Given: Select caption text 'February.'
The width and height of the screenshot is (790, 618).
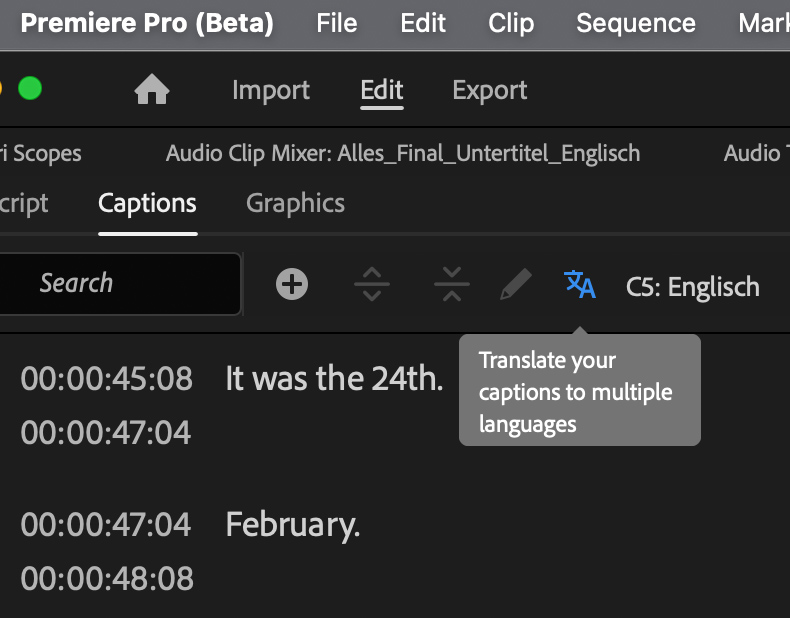Looking at the screenshot, I should coord(293,525).
